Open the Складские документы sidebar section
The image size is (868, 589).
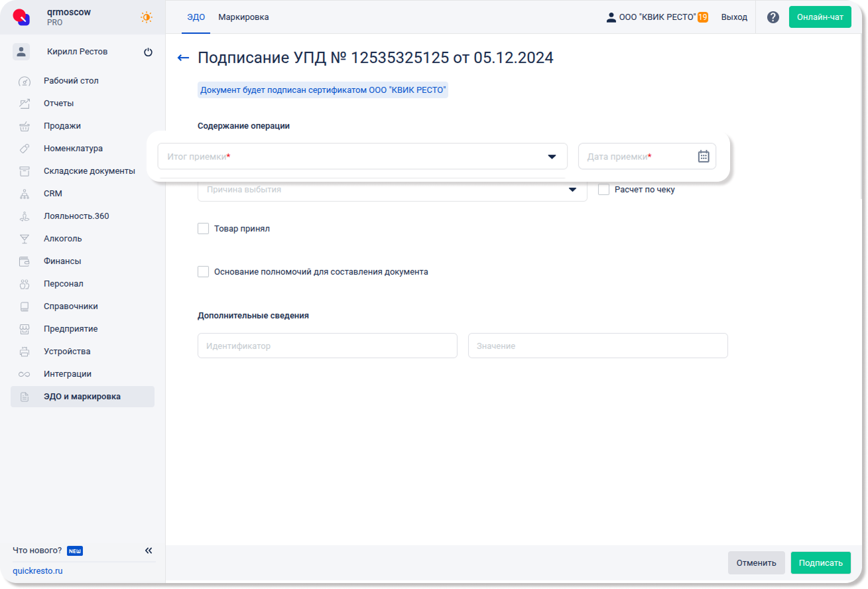pyautogui.click(x=89, y=171)
